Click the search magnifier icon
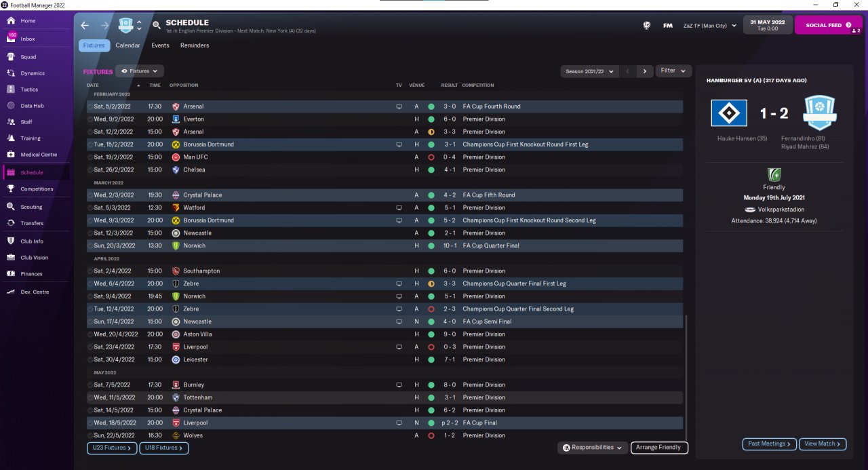This screenshot has width=868, height=470. coord(157,26)
